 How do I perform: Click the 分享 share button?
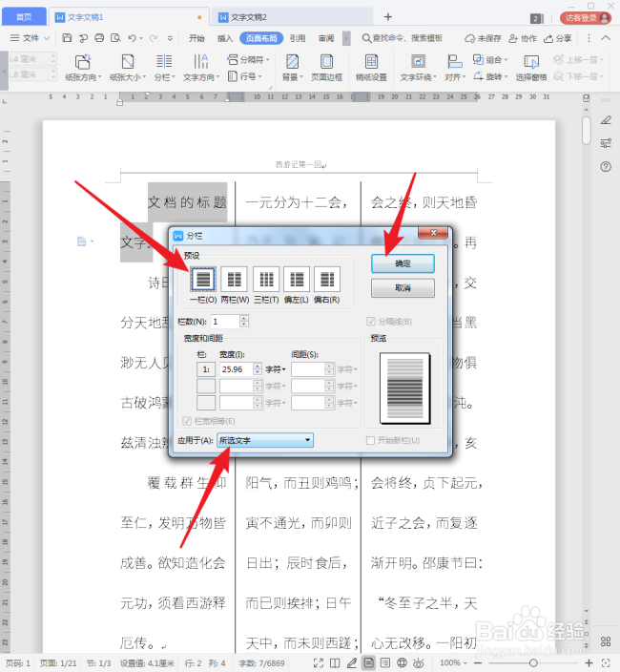(557, 38)
